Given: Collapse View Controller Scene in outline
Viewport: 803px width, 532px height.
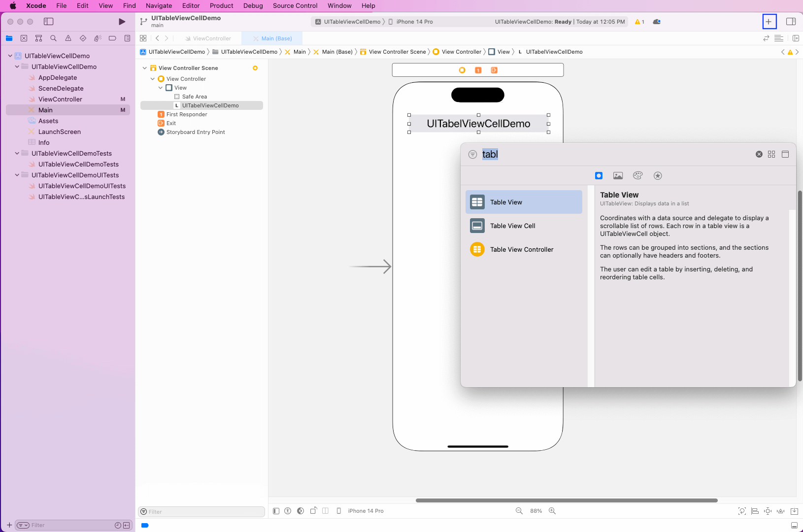Looking at the screenshot, I should [x=145, y=68].
